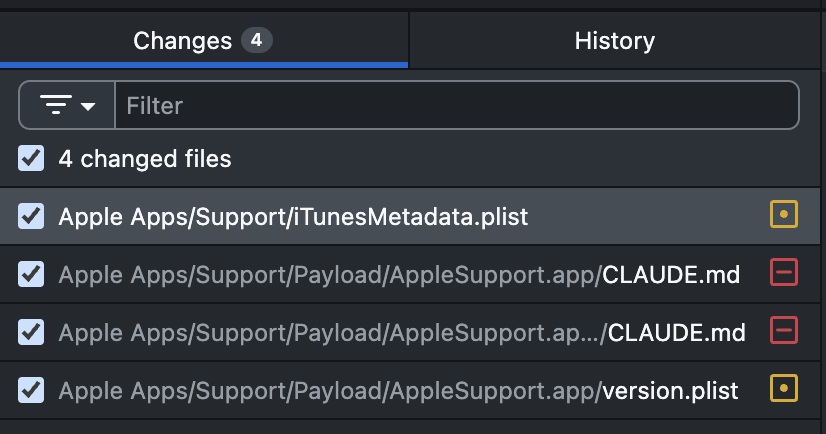Screen dimensions: 826x434
Task: Uncheck the AppleSupport.app/CLAUDE.md file checkbox
Action: [31, 274]
